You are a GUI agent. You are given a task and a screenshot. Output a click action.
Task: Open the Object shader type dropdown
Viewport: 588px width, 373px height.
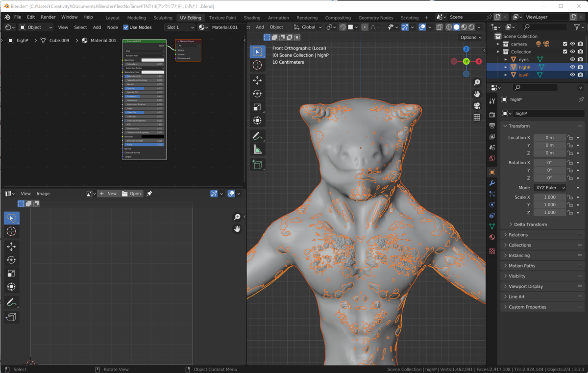(x=36, y=27)
